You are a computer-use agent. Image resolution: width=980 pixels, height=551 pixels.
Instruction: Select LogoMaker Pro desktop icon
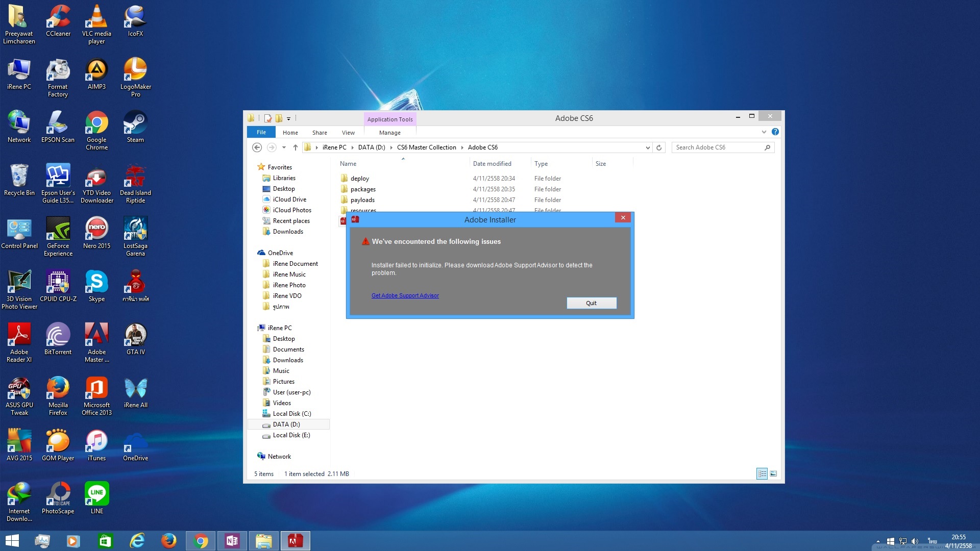[x=135, y=78]
